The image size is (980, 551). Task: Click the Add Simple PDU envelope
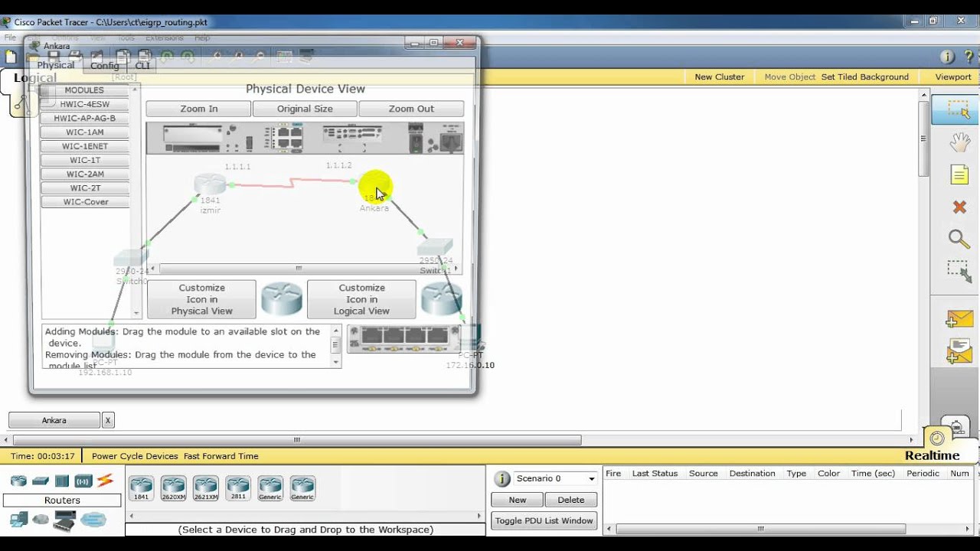959,319
